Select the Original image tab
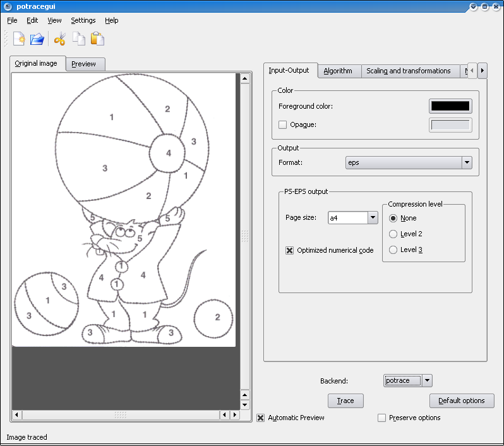Screen dimensions: 504x446 tap(38, 63)
